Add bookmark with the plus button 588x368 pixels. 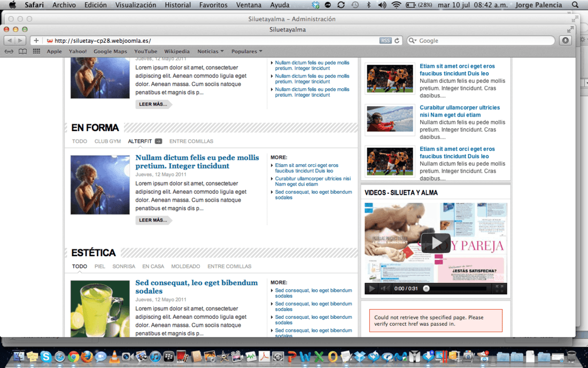[36, 41]
